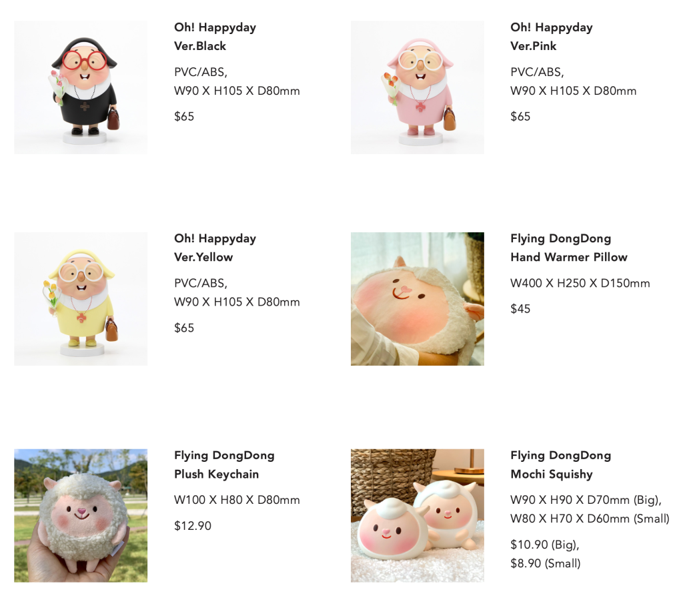683x616 pixels.
Task: Click the $12.90 Plush Keychain price
Action: click(193, 526)
